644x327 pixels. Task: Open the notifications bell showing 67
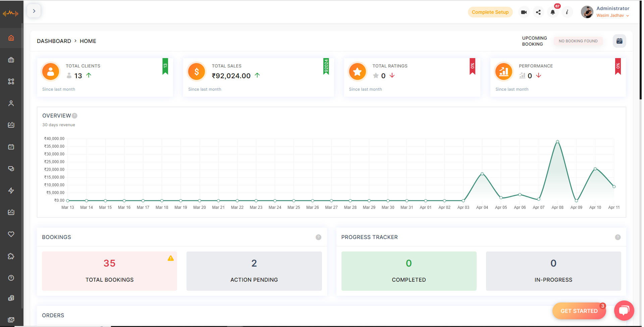[x=553, y=12]
